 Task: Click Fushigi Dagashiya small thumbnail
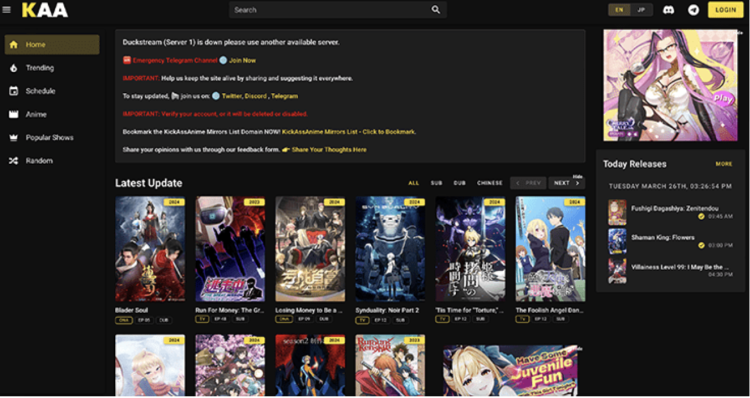[617, 212]
